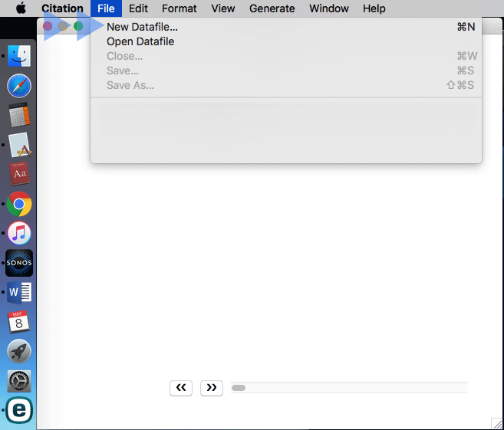Open Calendar from the dock
This screenshot has height=430, width=504.
(x=19, y=322)
